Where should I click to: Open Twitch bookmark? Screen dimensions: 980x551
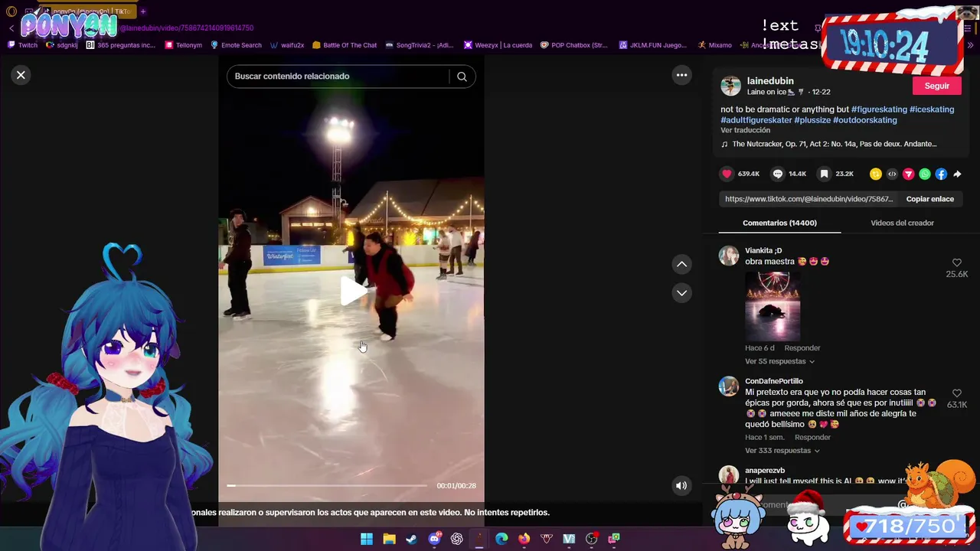22,45
